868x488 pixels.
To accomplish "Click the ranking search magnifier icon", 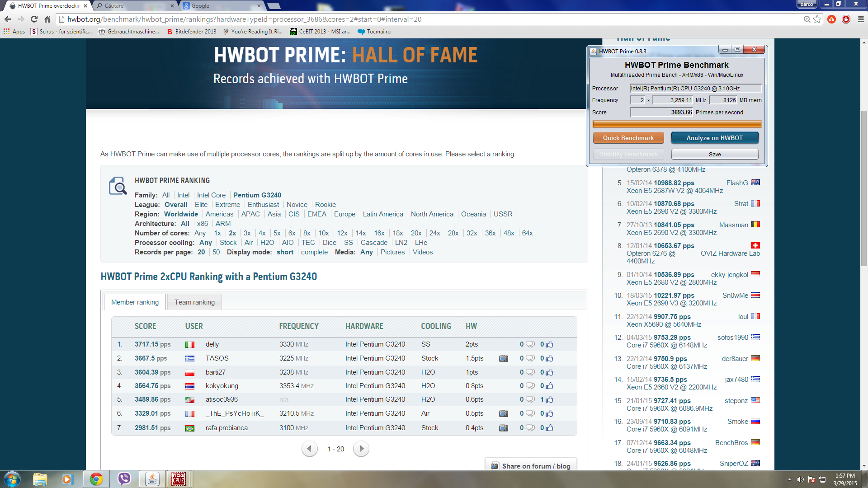I will tap(118, 186).
